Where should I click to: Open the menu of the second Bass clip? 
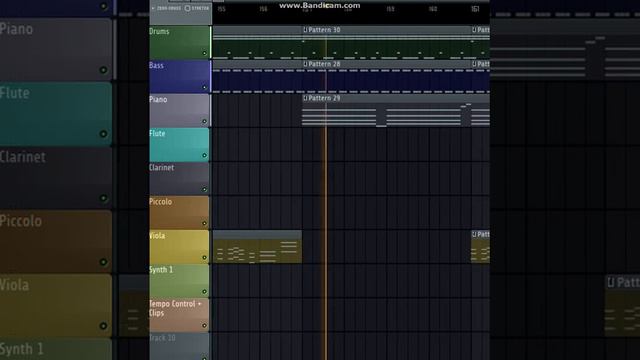[474, 64]
